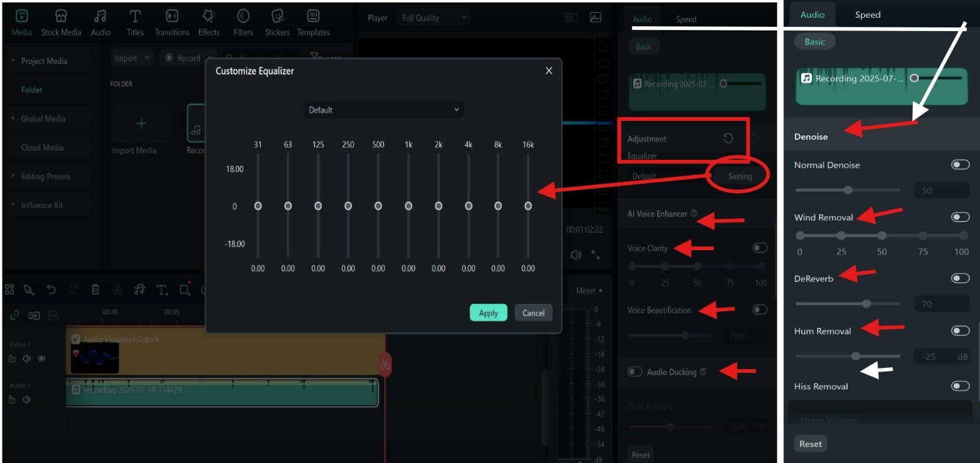Click the Import Media plus tile
980x463 pixels.
pos(141,124)
